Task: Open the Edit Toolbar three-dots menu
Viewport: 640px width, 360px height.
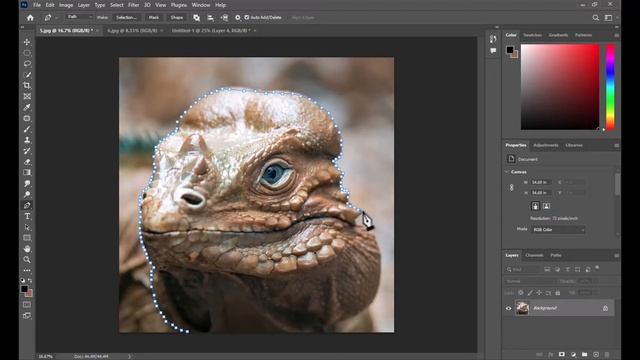Action: click(x=27, y=270)
